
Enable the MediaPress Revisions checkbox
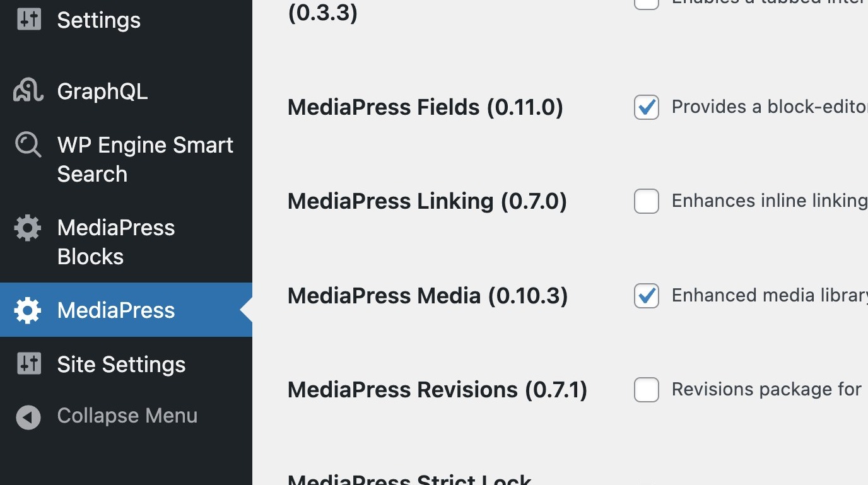pyautogui.click(x=646, y=390)
